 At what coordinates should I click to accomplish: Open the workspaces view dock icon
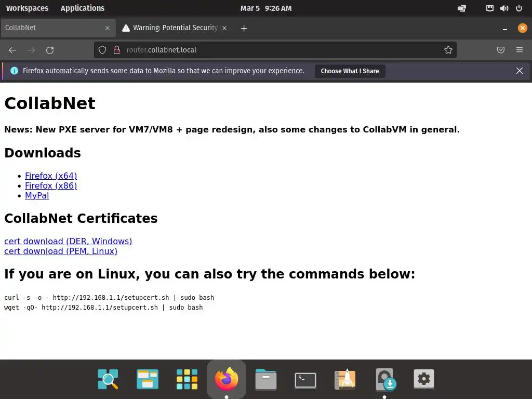click(147, 379)
